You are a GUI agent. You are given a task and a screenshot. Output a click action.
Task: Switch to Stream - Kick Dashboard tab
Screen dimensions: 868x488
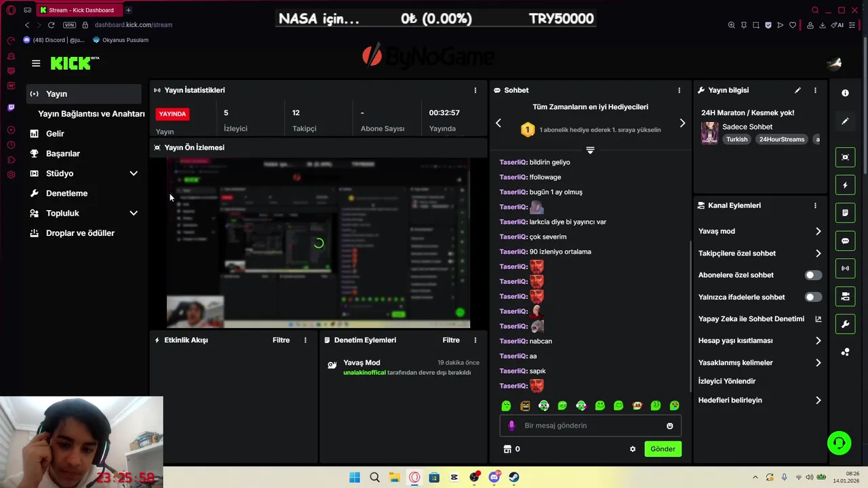pos(81,10)
